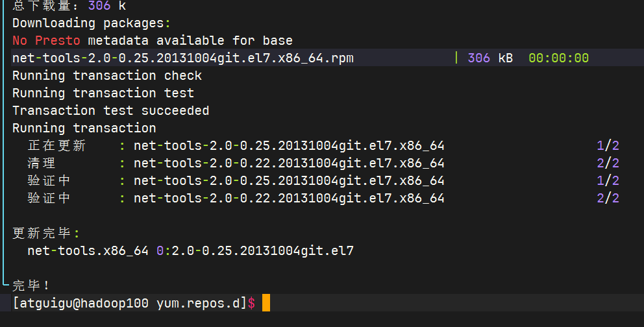Click the "完毕!" completion message

tap(31, 285)
